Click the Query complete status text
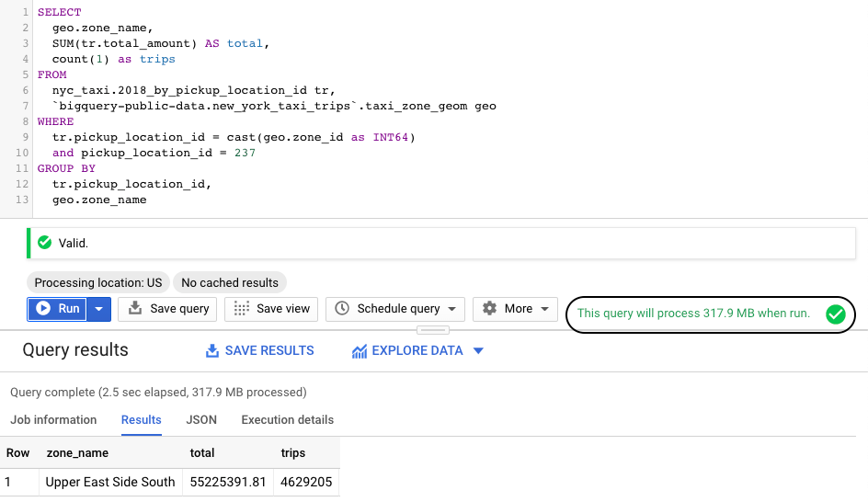This screenshot has width=868, height=502. click(x=158, y=393)
